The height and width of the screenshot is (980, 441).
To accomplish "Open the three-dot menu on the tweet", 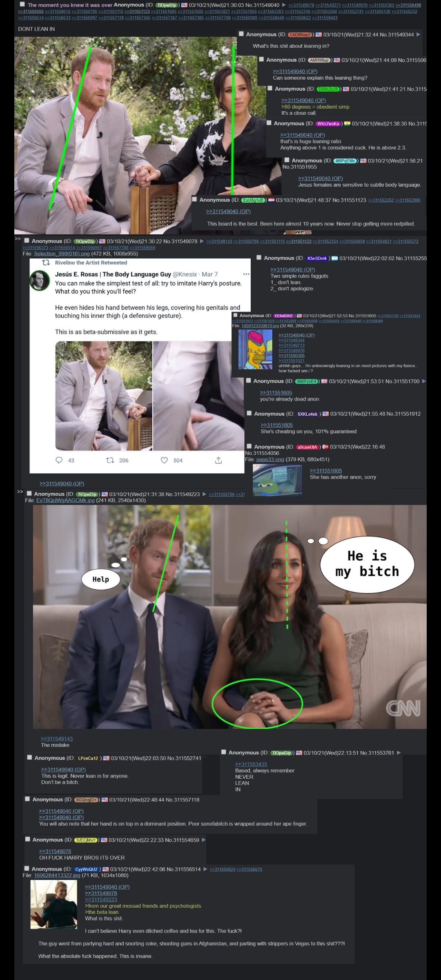I will point(246,274).
